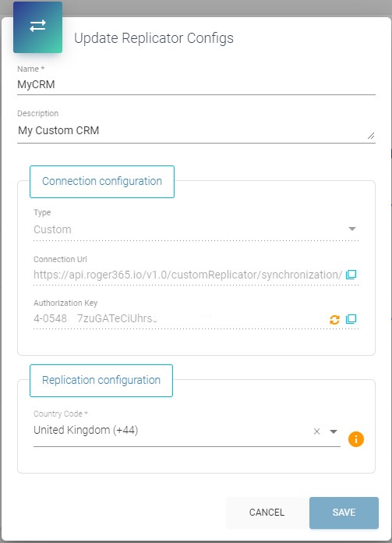Click the Description textarea resize handle
392x543 pixels.
tap(371, 136)
